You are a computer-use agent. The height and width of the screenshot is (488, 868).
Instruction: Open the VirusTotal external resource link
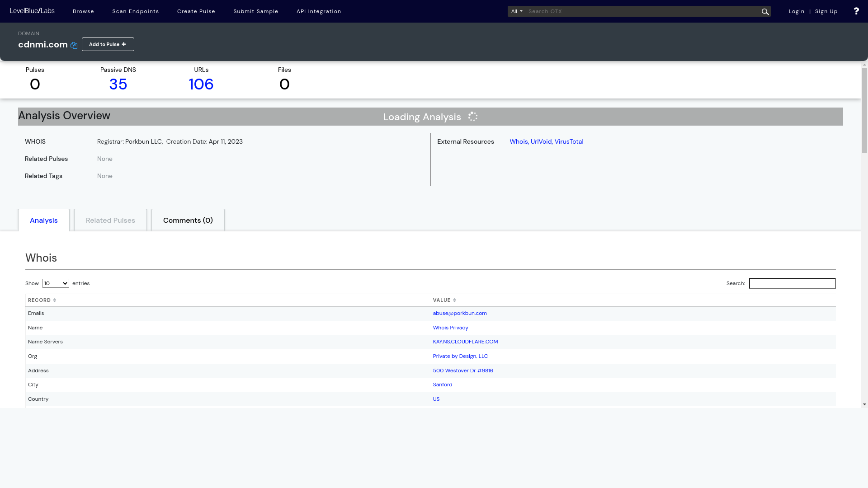pyautogui.click(x=569, y=141)
